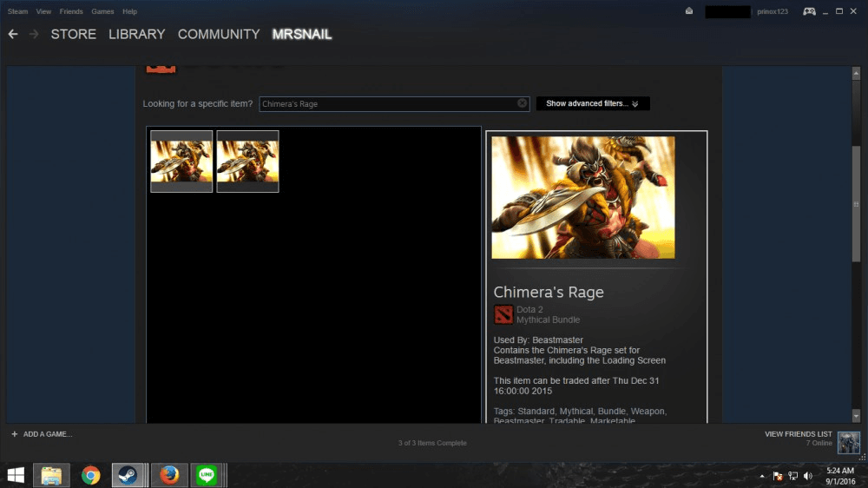This screenshot has width=868, height=488.
Task: Select the first Chimera's Rage item thumbnail
Action: [x=181, y=162]
